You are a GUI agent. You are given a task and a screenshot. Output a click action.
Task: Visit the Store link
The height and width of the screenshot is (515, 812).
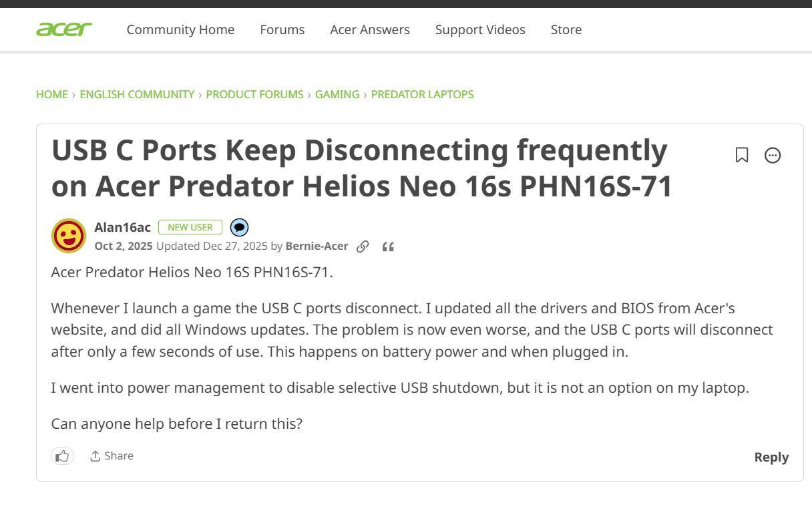coord(566,29)
